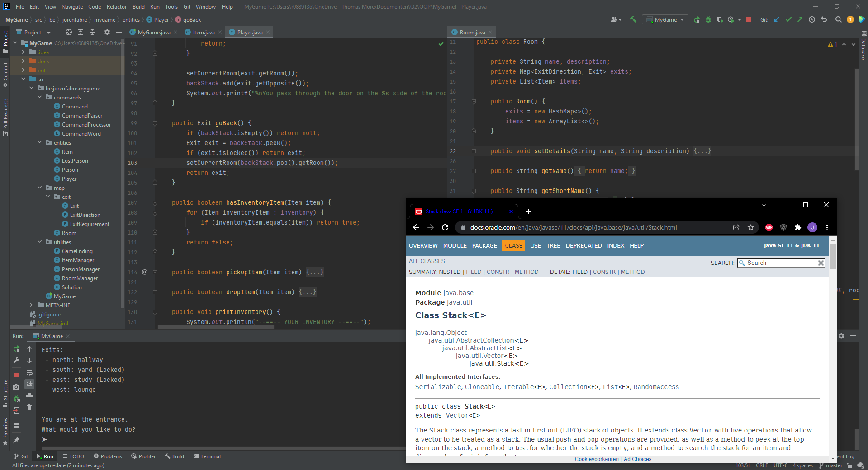The image size is (868, 470).
Task: Switch to the Item.java editor tab
Action: [203, 33]
